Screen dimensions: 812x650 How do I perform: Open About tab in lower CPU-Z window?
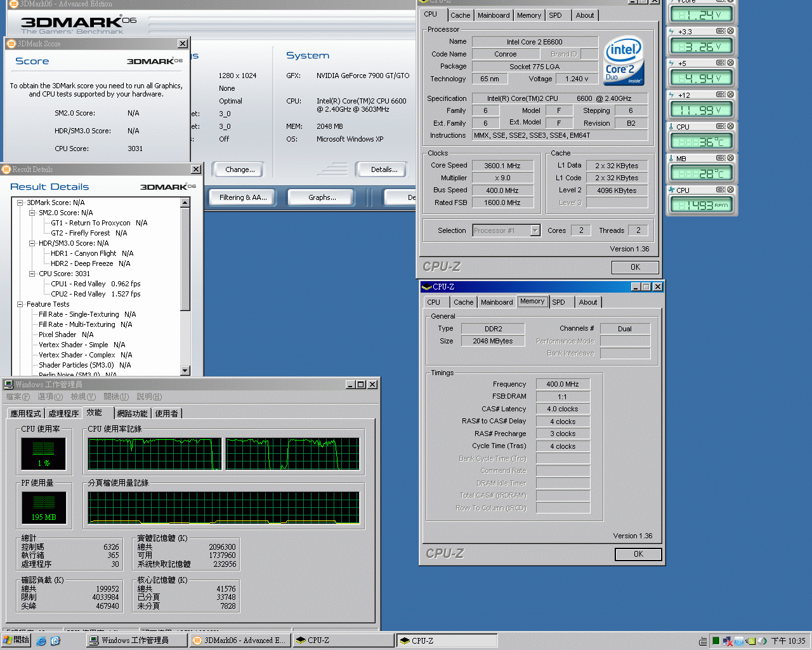(588, 302)
